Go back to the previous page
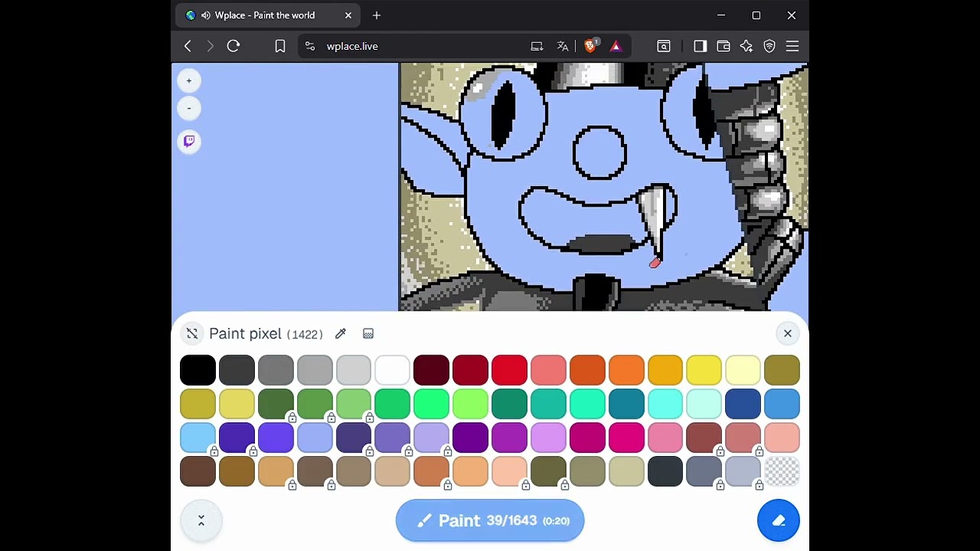 (x=188, y=47)
